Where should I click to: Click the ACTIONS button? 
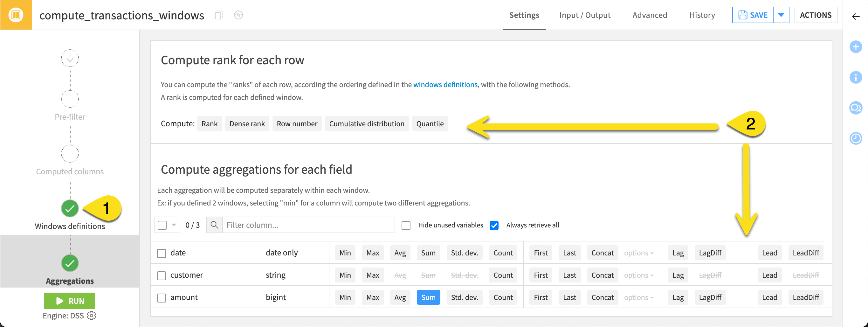(816, 15)
